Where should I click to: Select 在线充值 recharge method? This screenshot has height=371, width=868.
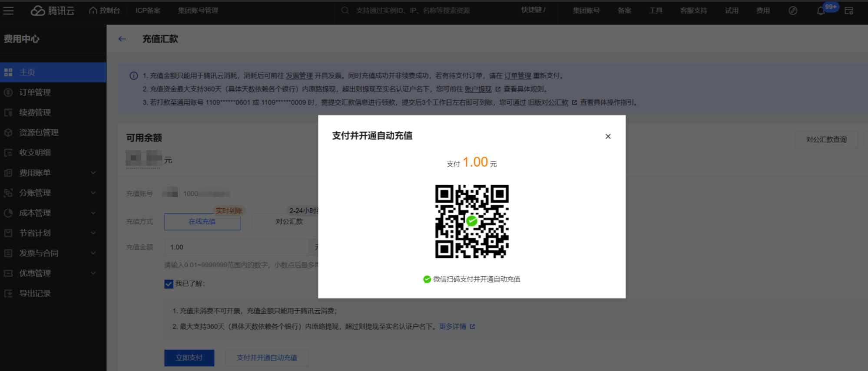pyautogui.click(x=202, y=222)
